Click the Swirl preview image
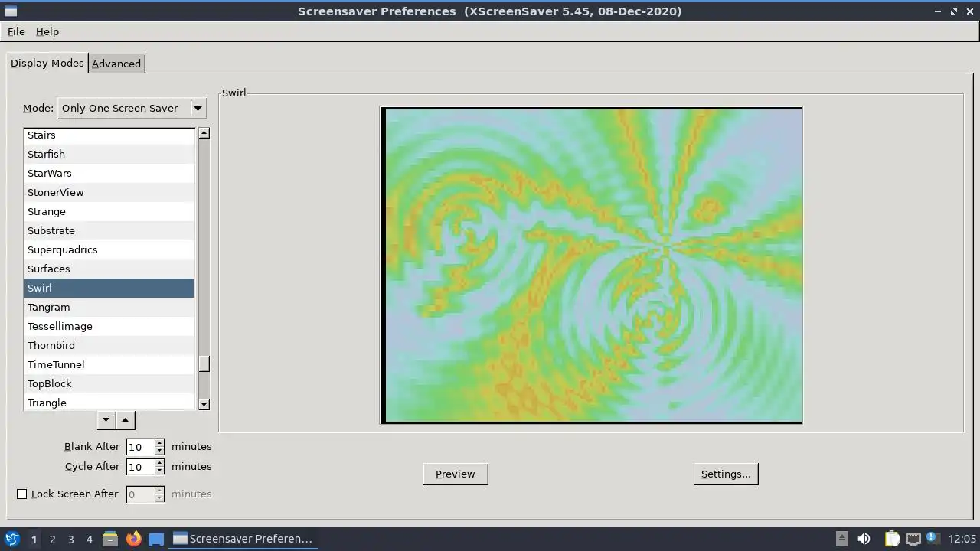Image resolution: width=980 pixels, height=551 pixels. point(593,266)
